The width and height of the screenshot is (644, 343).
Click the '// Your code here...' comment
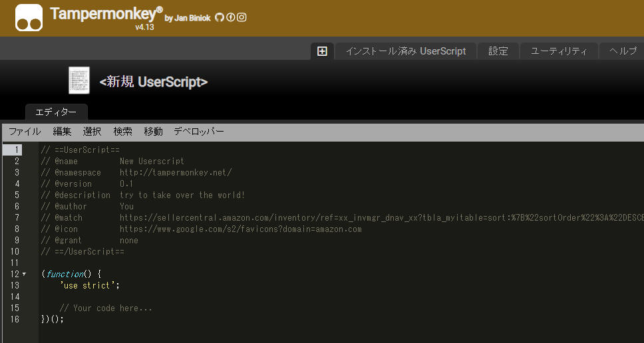[x=106, y=308]
